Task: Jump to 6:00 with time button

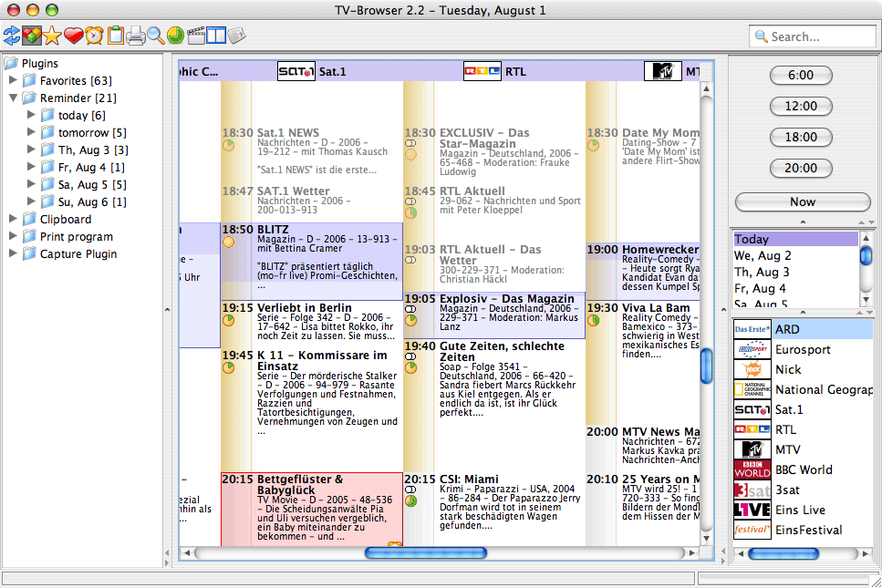Action: click(801, 76)
